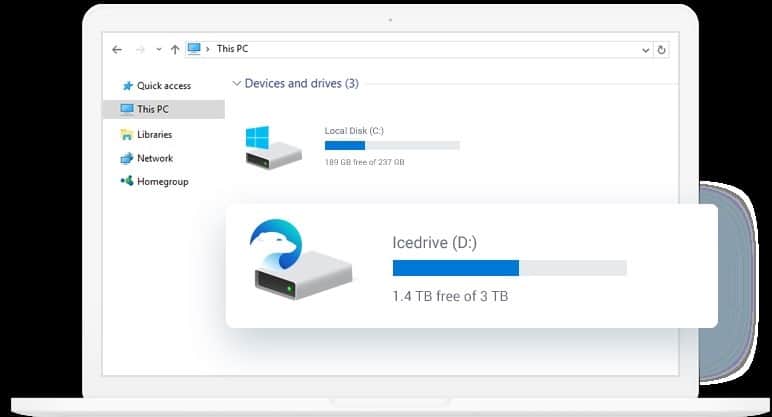Select the Local Disk (C:) drive icon
The width and height of the screenshot is (772, 417).
[x=273, y=147]
